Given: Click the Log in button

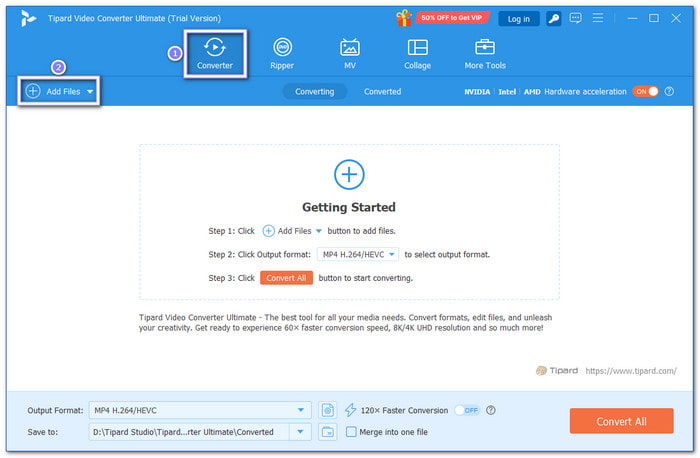Looking at the screenshot, I should (518, 18).
